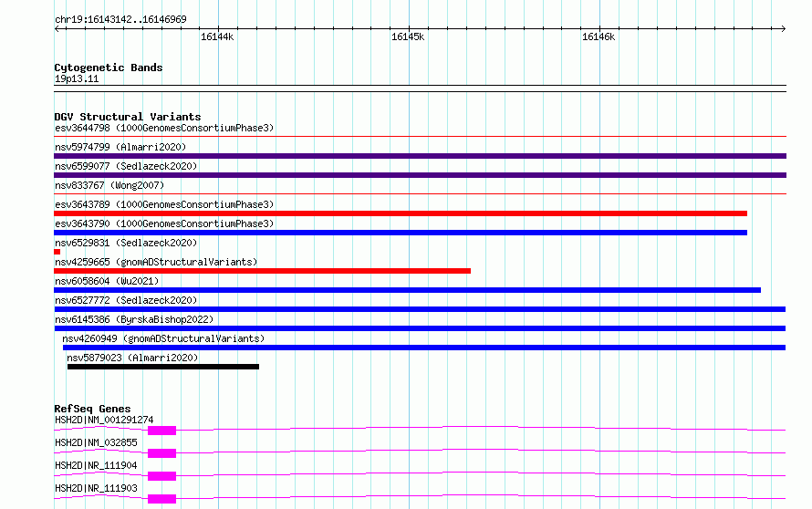
Task: Click the HSH2D|NR_111903 transcript label
Action: point(96,488)
